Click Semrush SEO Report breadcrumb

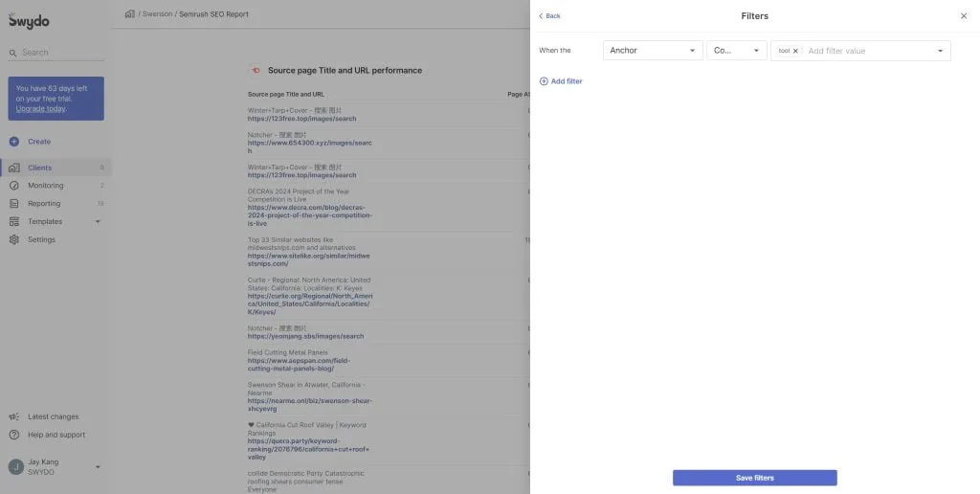tap(213, 13)
